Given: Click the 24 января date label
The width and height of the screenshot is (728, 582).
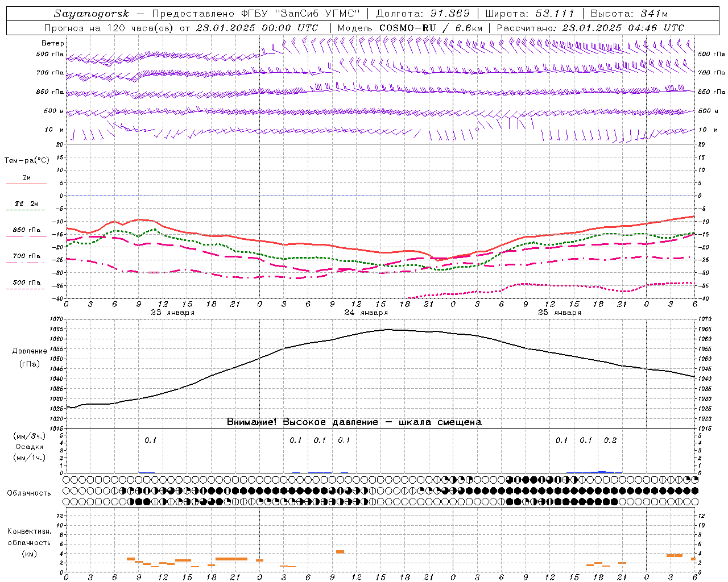Looking at the screenshot, I should point(366,313).
